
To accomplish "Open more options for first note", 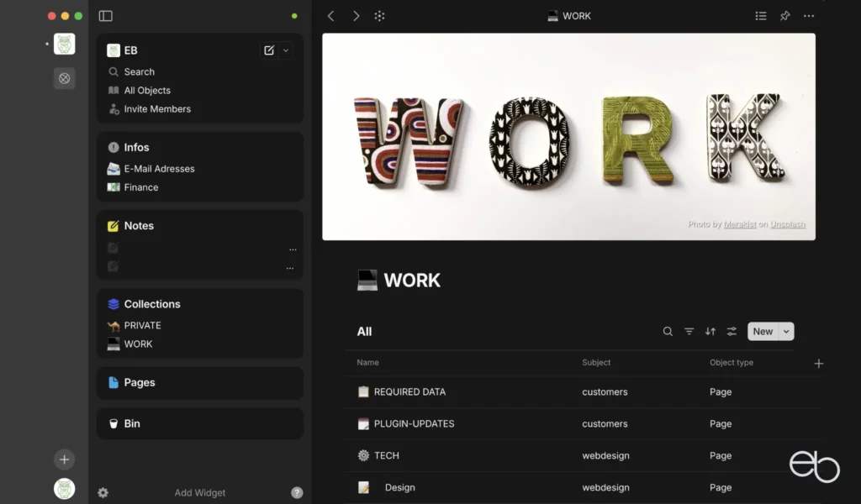I will click(x=293, y=249).
